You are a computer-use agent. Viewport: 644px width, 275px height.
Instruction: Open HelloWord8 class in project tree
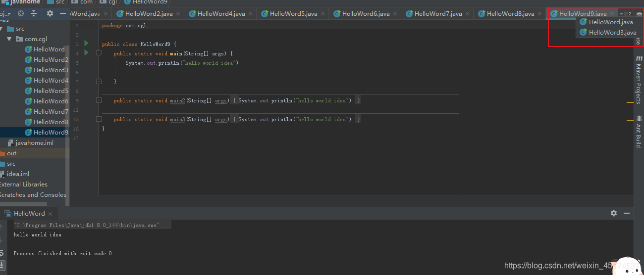pyautogui.click(x=47, y=122)
